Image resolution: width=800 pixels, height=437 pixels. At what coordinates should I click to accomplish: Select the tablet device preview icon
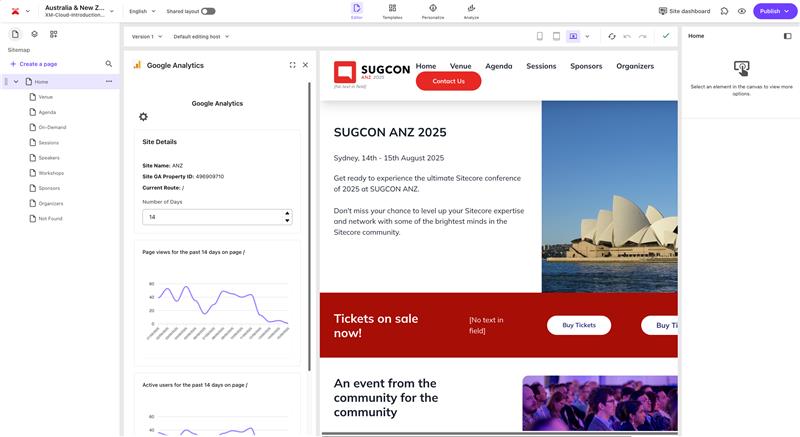point(556,36)
